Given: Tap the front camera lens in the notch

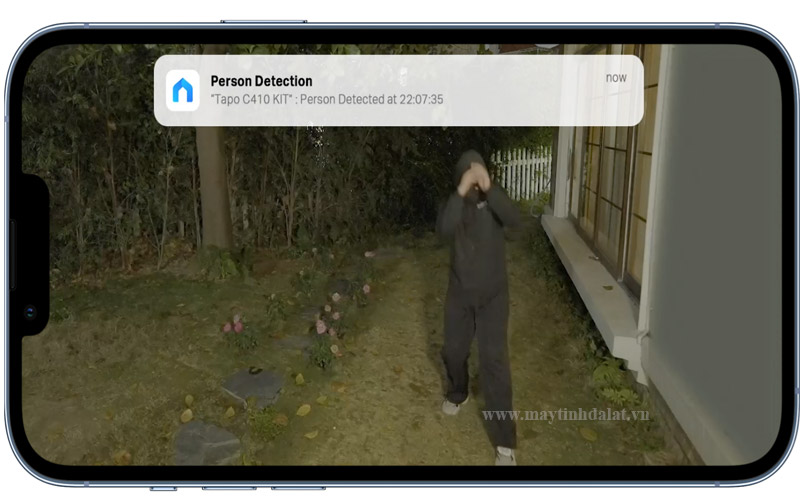Looking at the screenshot, I should (30, 313).
